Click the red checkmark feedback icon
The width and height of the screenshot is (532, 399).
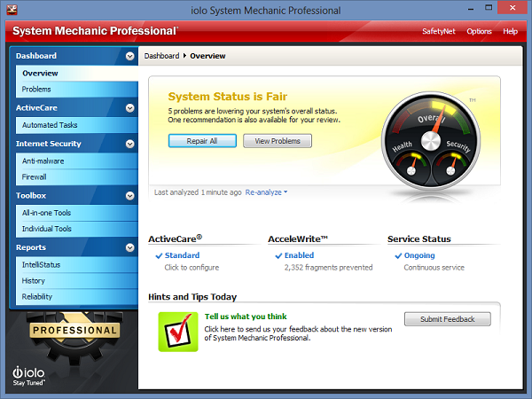coord(177,332)
